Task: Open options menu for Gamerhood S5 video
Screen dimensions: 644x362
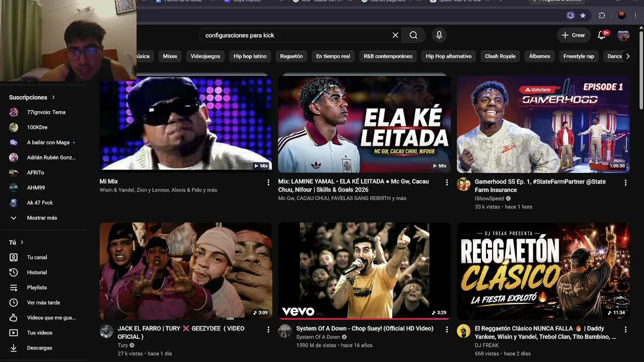Action: [x=625, y=183]
